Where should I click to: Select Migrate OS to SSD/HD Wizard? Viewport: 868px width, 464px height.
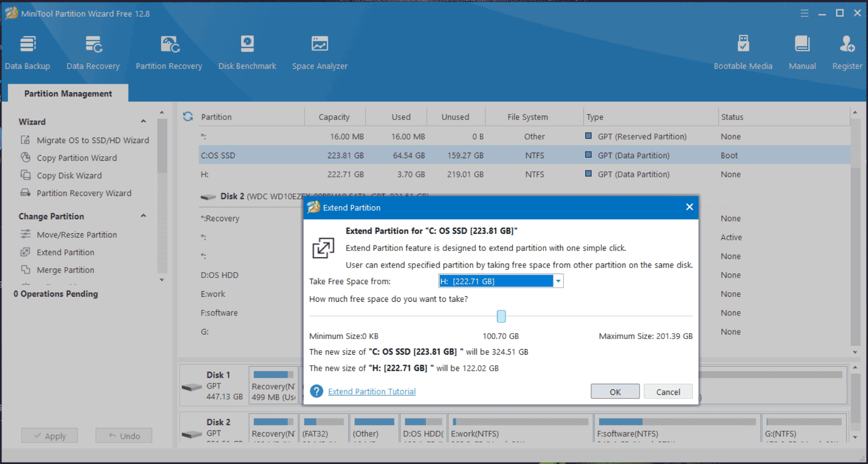pyautogui.click(x=93, y=140)
